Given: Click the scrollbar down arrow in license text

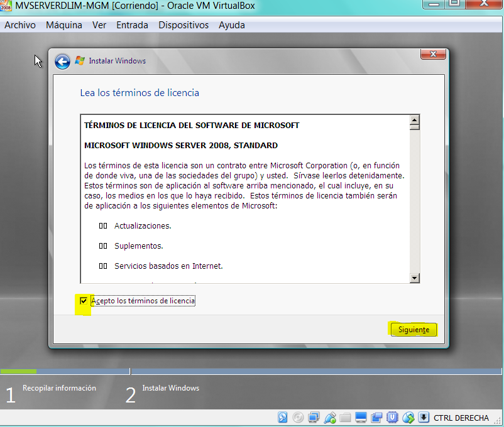Looking at the screenshot, I should click(415, 278).
